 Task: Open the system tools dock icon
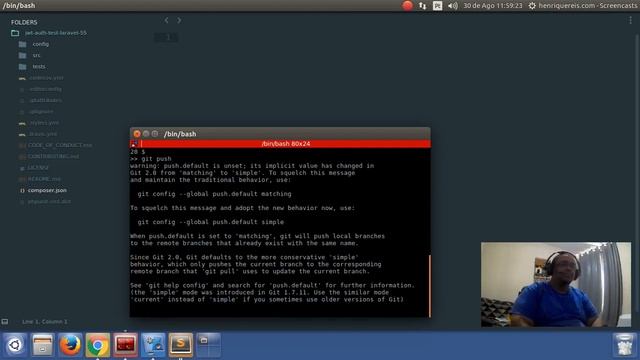click(153, 345)
